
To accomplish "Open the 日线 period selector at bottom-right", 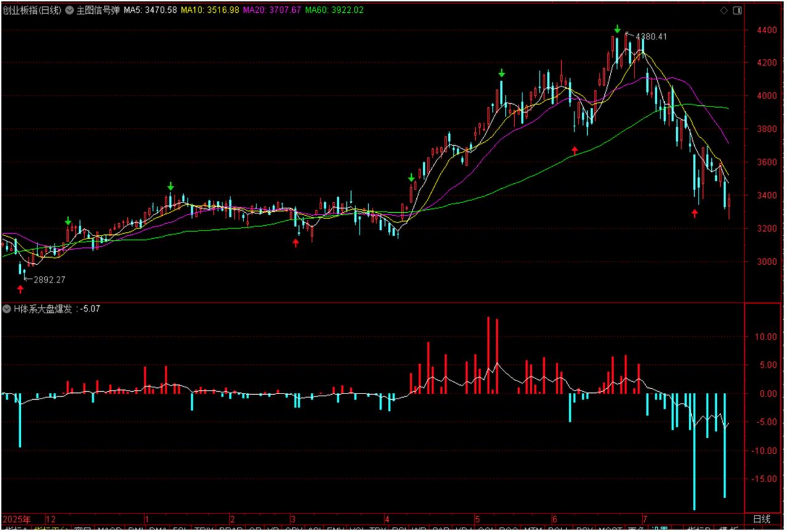I will pyautogui.click(x=761, y=518).
